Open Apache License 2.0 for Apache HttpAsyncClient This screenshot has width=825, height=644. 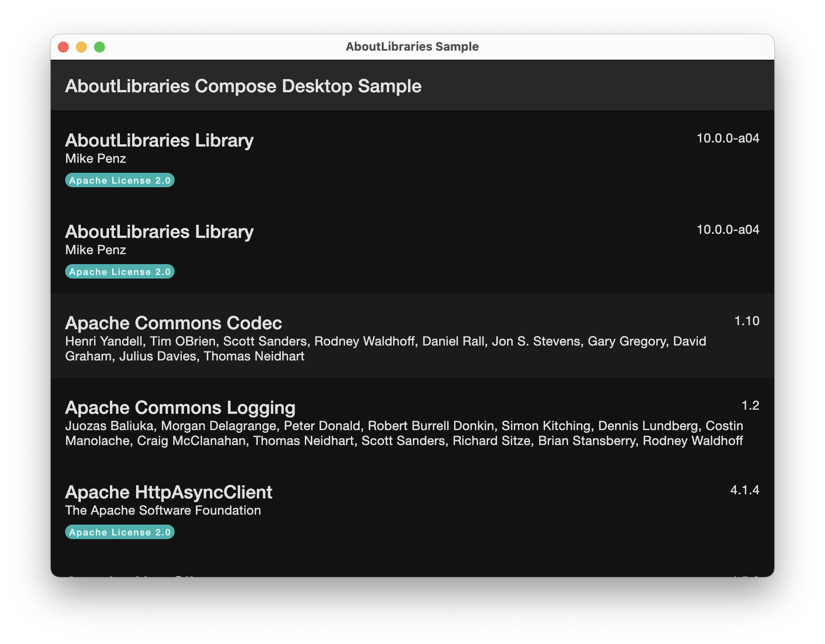[119, 532]
